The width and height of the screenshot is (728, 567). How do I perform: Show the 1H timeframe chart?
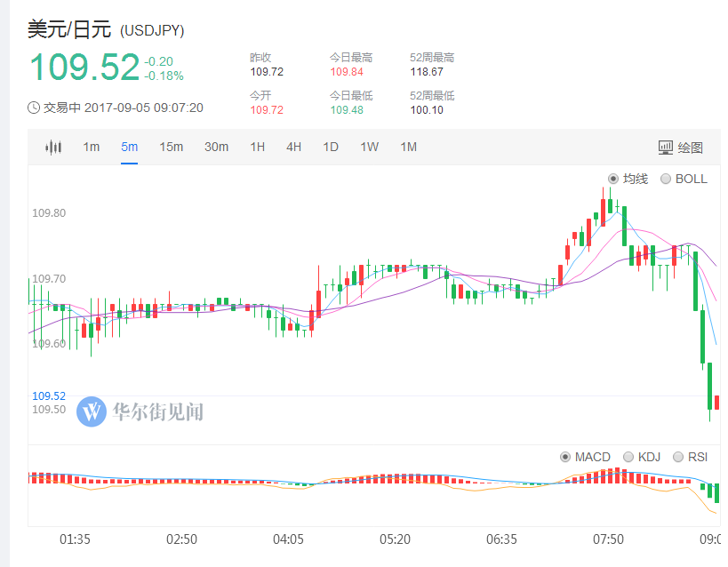257,148
